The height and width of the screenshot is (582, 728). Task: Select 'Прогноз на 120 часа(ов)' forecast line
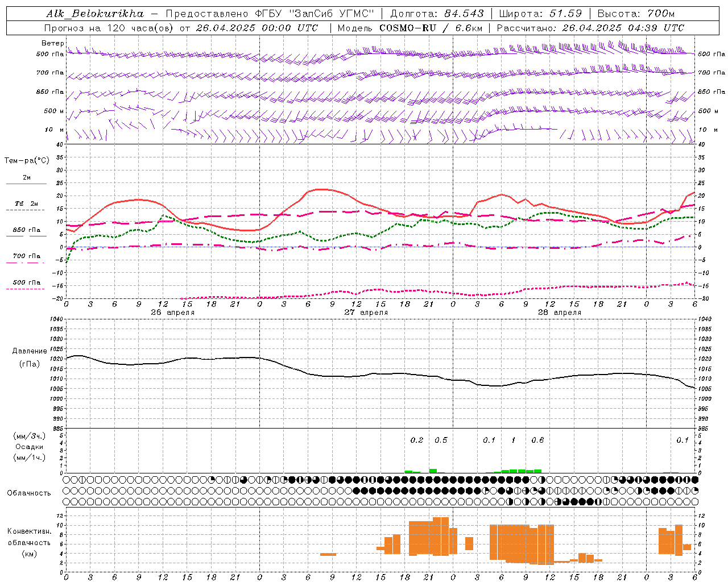109,28
